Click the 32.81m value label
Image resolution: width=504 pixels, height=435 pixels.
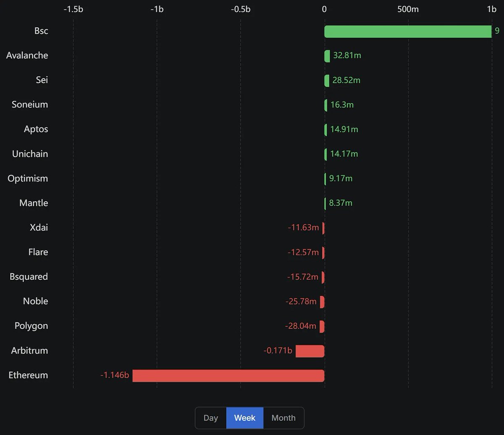tap(347, 55)
